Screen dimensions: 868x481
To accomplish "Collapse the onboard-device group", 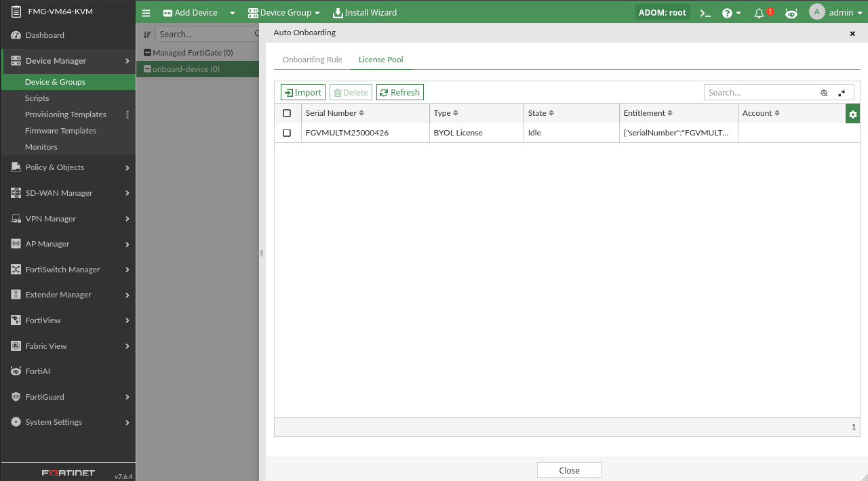I will (x=147, y=69).
